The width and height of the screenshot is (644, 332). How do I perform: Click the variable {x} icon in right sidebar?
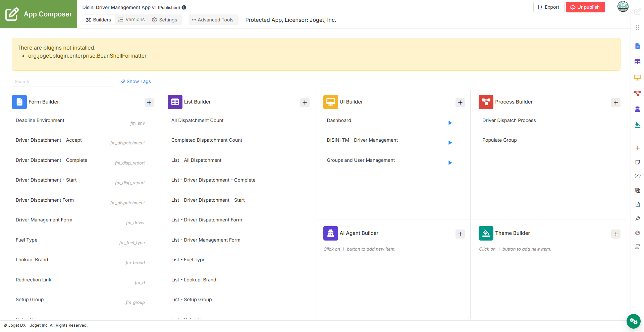[x=638, y=176]
